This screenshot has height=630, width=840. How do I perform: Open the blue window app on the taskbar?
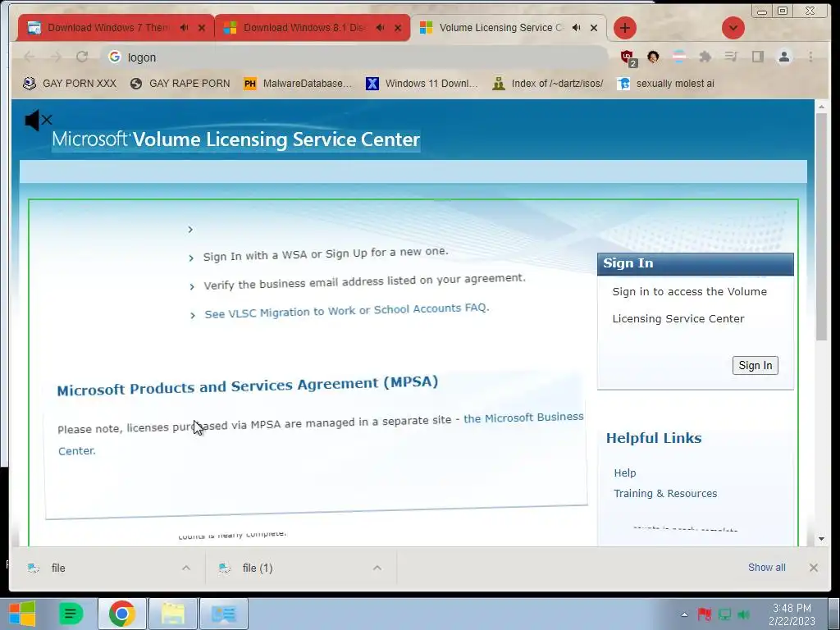tap(223, 614)
